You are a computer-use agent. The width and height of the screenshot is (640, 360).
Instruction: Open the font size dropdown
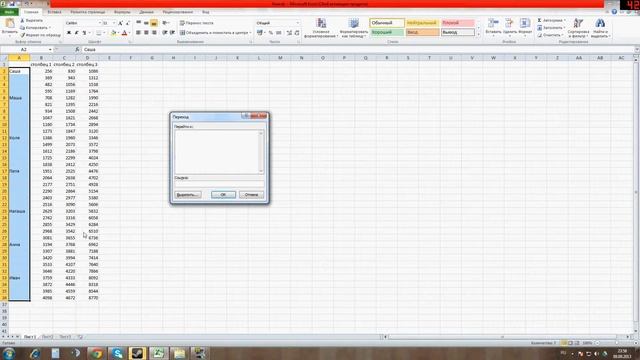[114, 23]
